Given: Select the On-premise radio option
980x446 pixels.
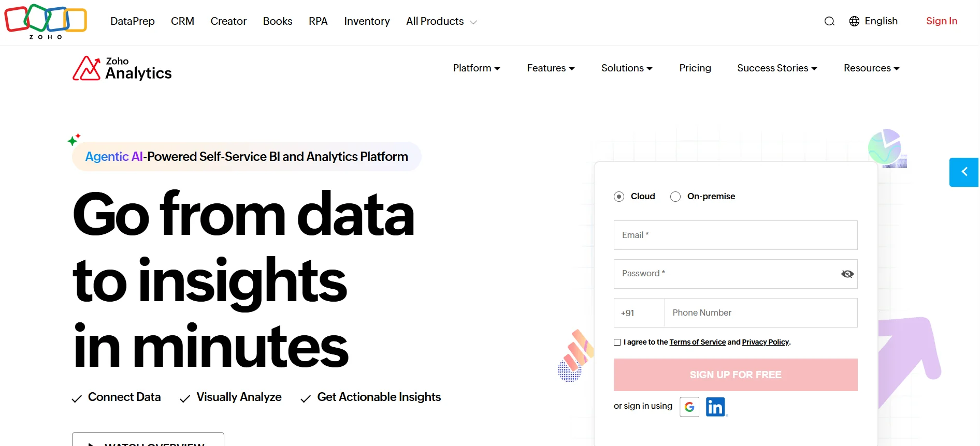Looking at the screenshot, I should point(675,197).
